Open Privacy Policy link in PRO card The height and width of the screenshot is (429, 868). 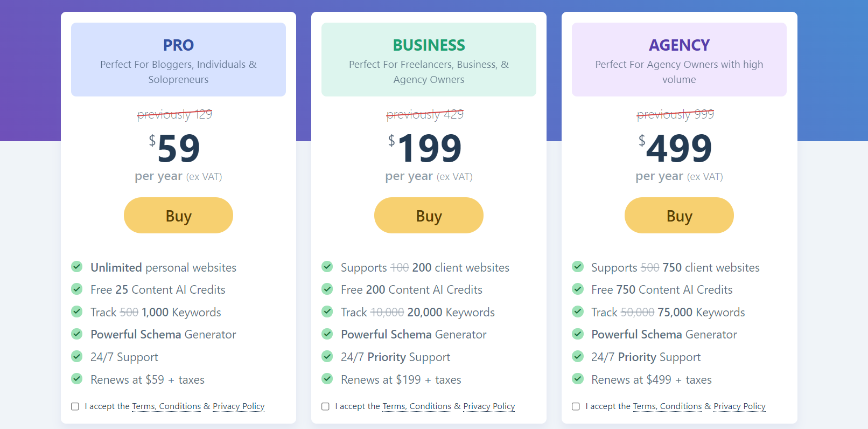click(x=239, y=406)
